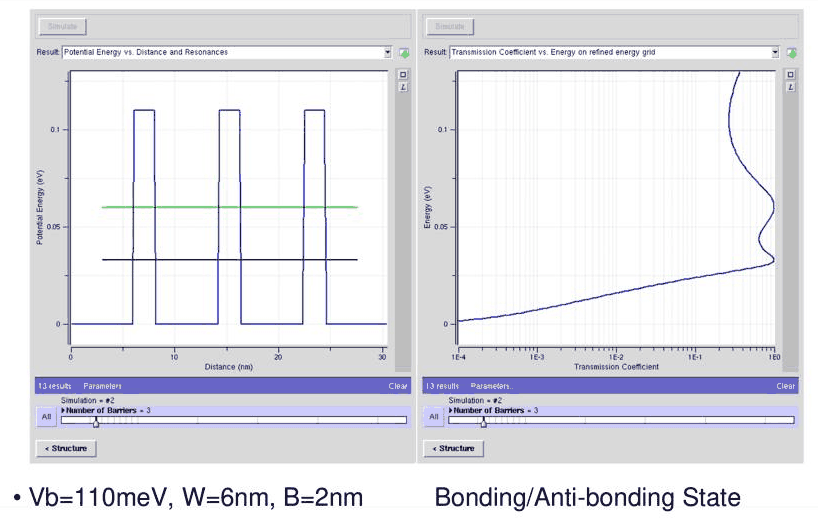This screenshot has height=526, width=818.
Task: Clear results in the left panel
Action: tap(398, 386)
